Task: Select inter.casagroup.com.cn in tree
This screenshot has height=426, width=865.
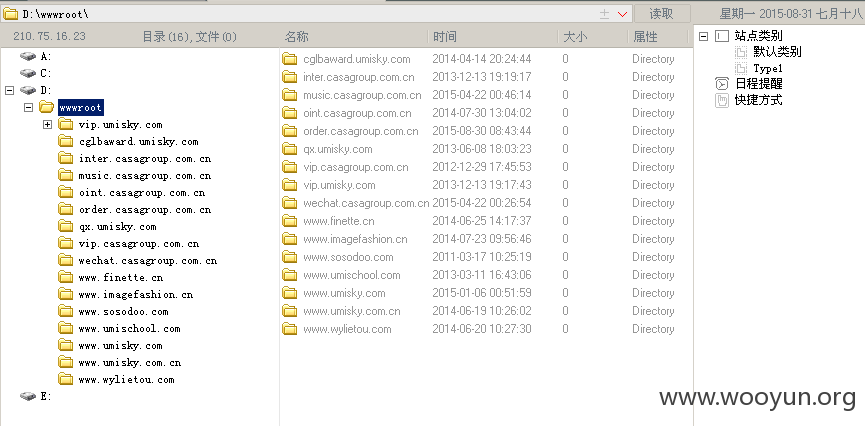Action: pos(145,159)
